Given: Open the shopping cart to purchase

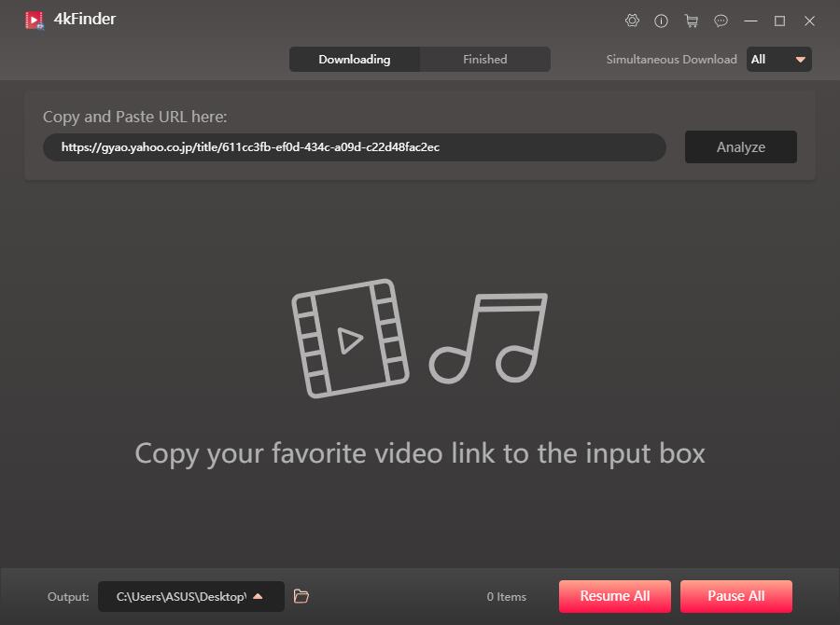Looking at the screenshot, I should 691,21.
